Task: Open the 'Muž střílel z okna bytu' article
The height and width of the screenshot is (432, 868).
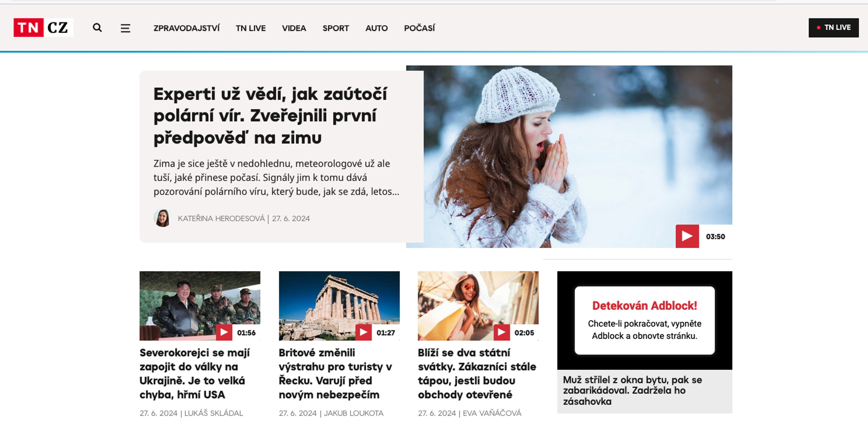Action: 632,391
